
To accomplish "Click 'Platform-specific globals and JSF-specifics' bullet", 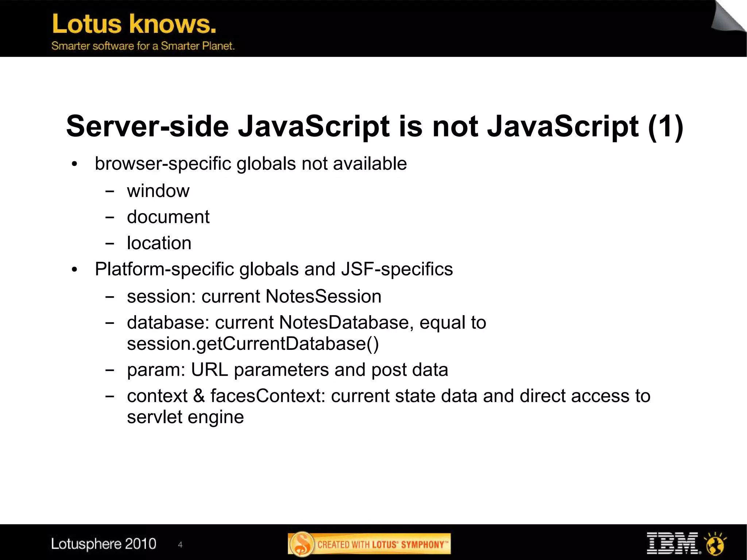I will (x=274, y=269).
